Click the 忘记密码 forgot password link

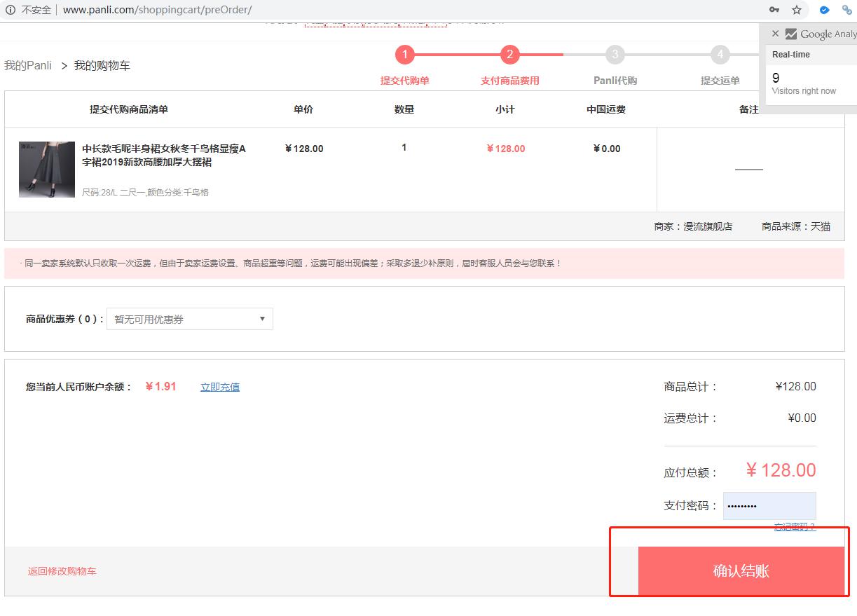(x=795, y=527)
